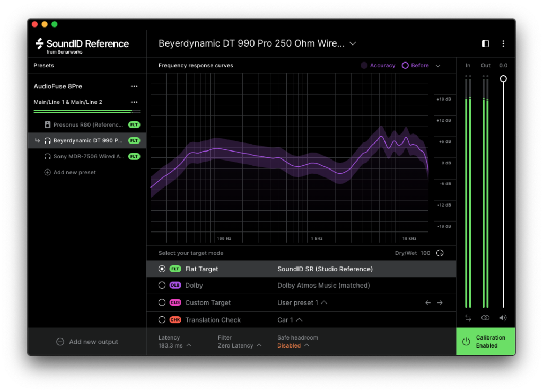Click the swap channels icon under meters
543x392 pixels.
point(468,318)
